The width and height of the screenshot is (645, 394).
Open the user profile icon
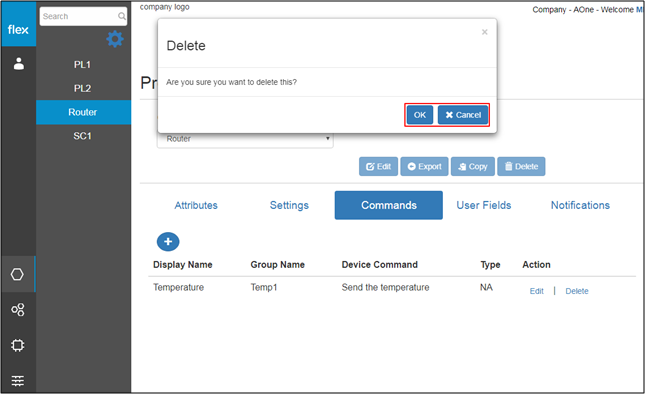click(x=19, y=64)
